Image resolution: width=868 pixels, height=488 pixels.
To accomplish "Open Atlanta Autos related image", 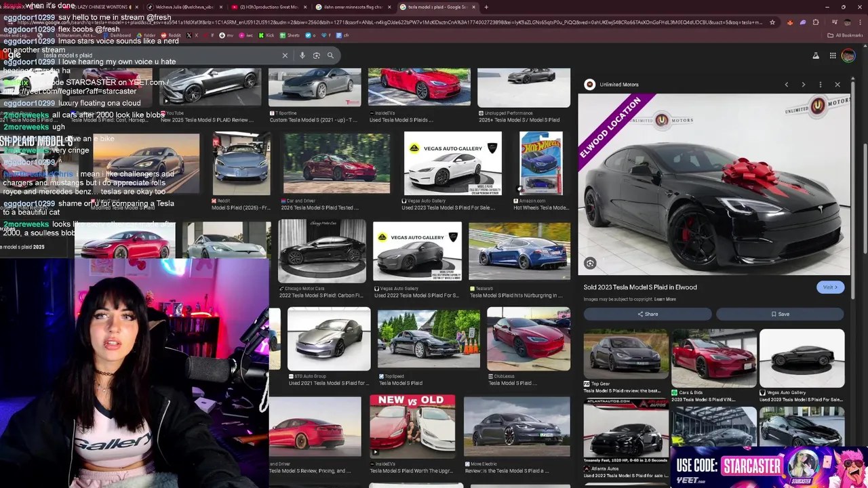I will click(x=626, y=431).
